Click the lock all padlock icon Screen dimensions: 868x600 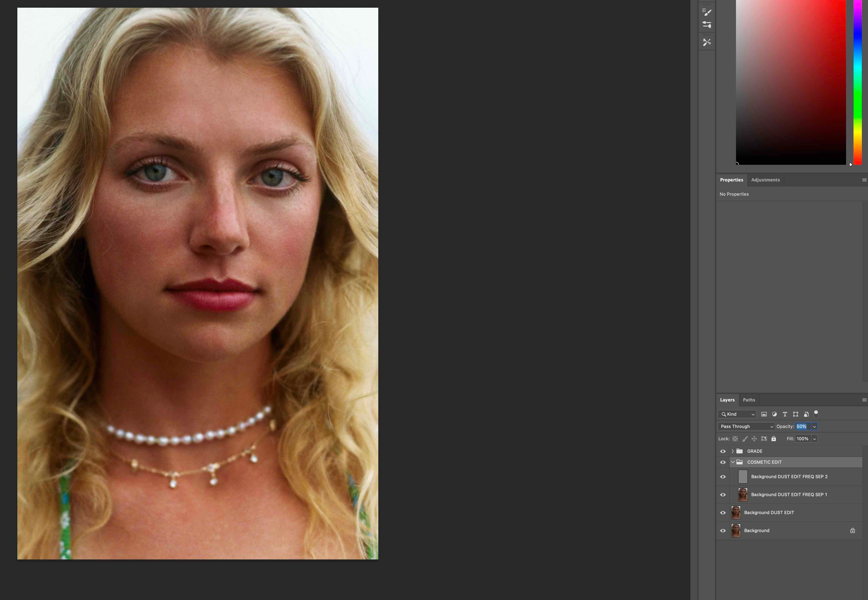(x=773, y=439)
